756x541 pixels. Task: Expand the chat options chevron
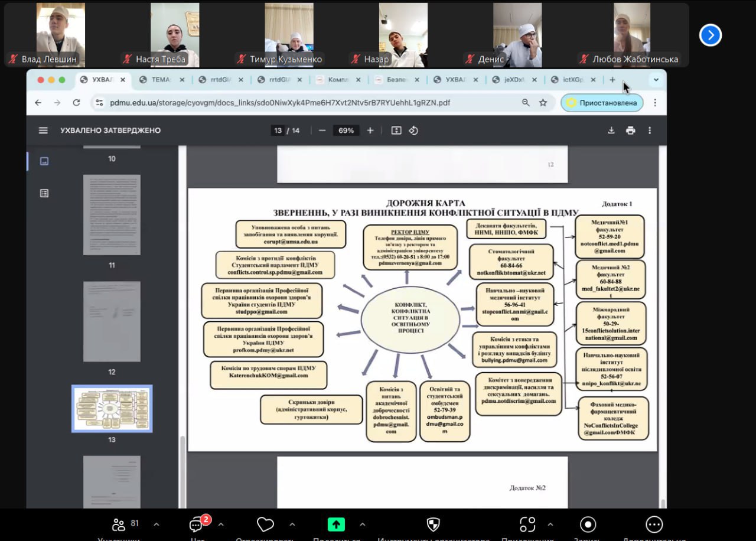point(221,524)
